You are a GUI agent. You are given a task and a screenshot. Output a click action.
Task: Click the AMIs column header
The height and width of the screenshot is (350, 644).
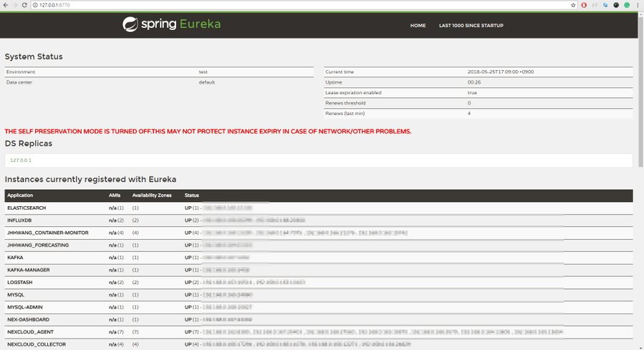[115, 195]
